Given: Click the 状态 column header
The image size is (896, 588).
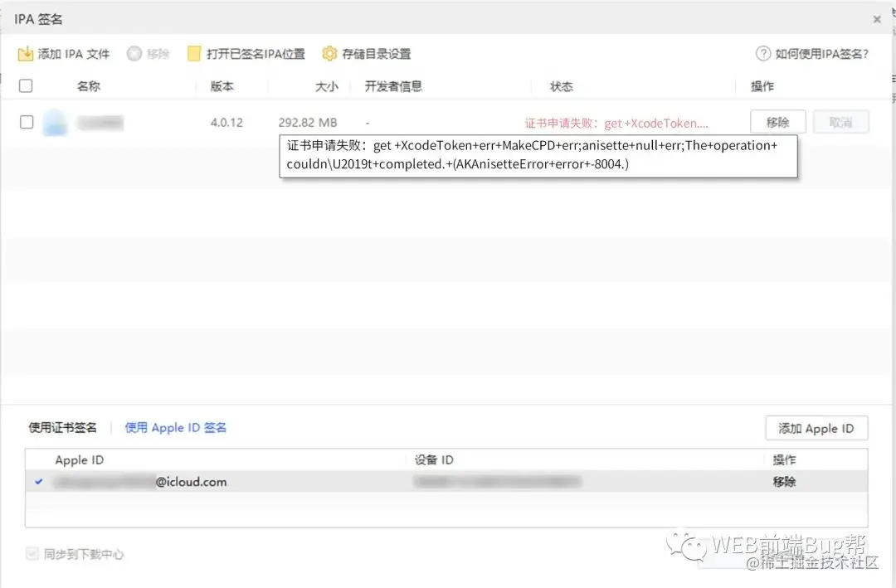Looking at the screenshot, I should (x=561, y=86).
